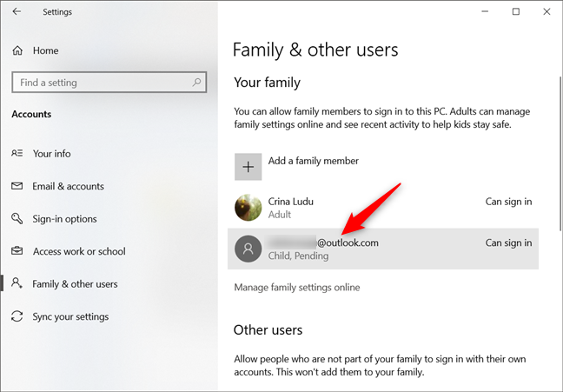
Task: Open the Your info section
Action: click(x=52, y=154)
